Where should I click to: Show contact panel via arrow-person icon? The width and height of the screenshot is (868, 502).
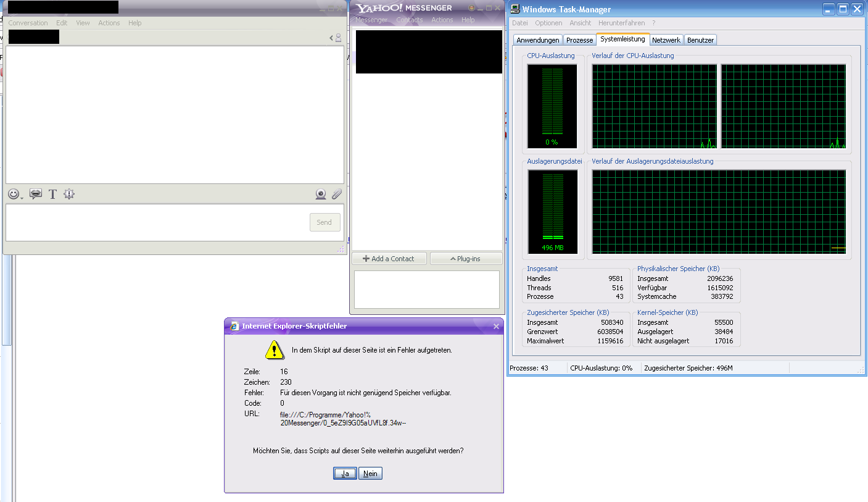[x=336, y=38]
